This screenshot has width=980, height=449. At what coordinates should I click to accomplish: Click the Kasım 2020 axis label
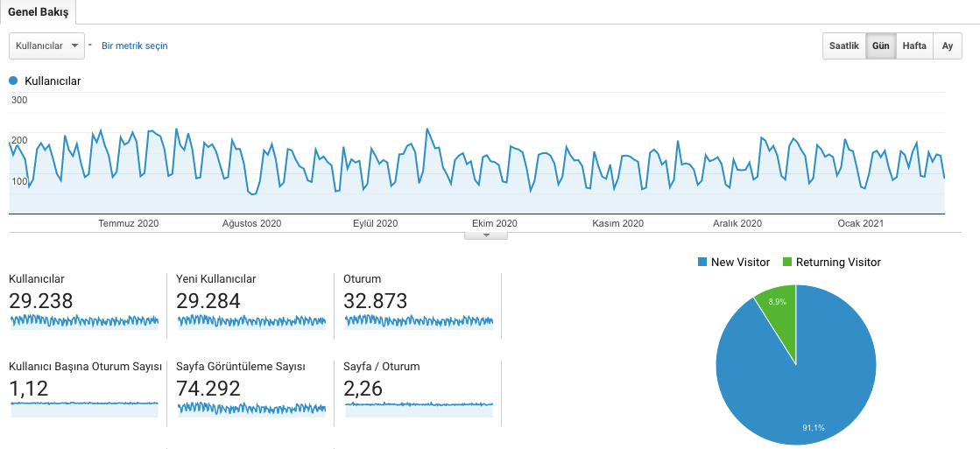[x=617, y=223]
